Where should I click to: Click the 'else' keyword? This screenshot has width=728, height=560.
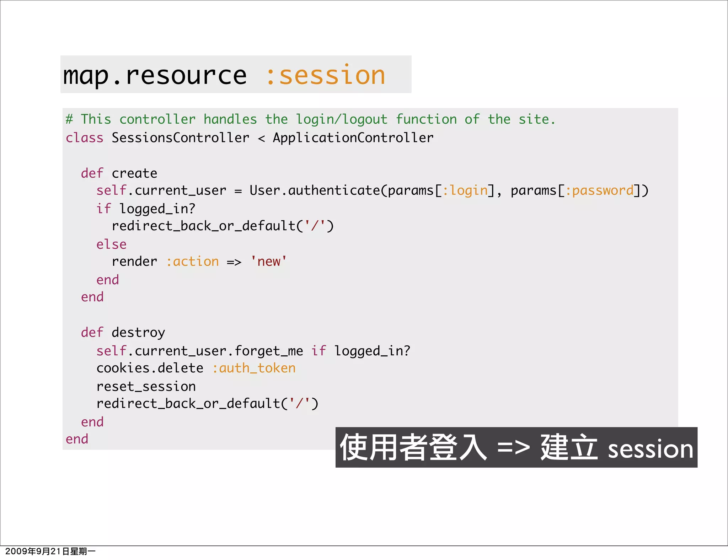pyautogui.click(x=111, y=244)
